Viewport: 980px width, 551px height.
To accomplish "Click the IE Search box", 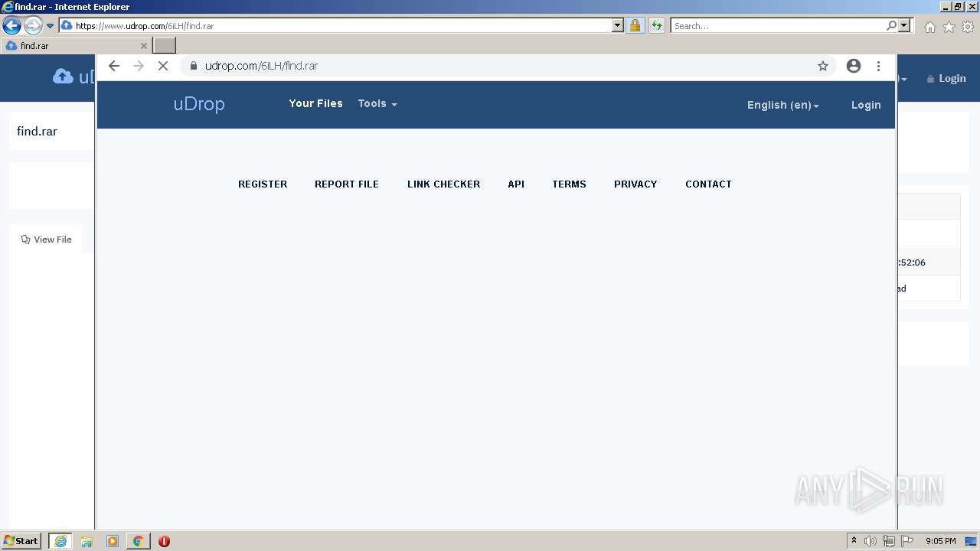I will pyautogui.click(x=778, y=26).
